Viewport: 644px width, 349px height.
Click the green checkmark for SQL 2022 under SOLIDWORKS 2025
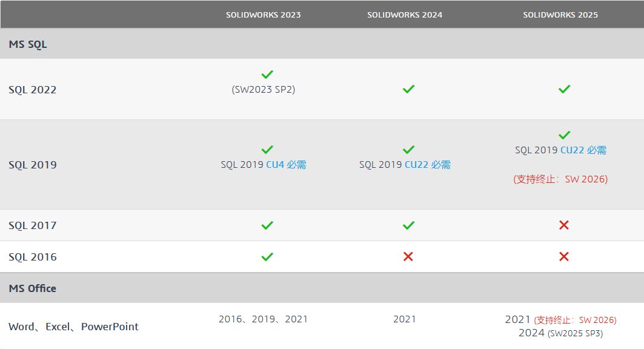click(x=564, y=89)
